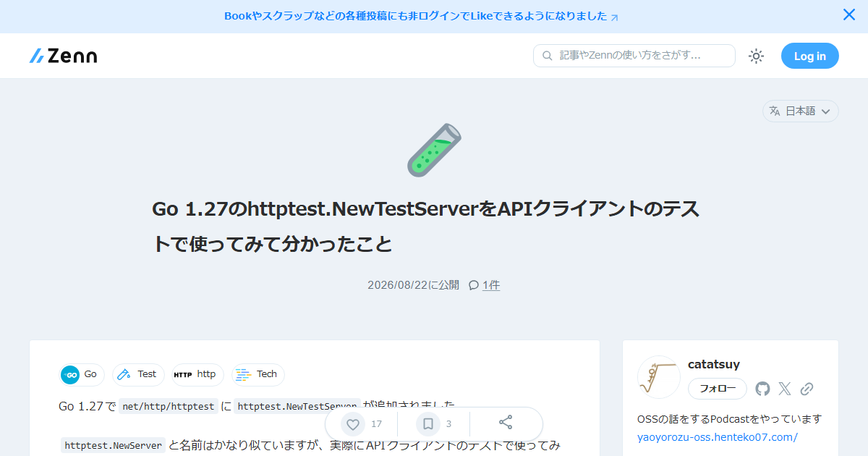868x456 pixels.
Task: Open the author's X profile icon
Action: [x=785, y=389]
